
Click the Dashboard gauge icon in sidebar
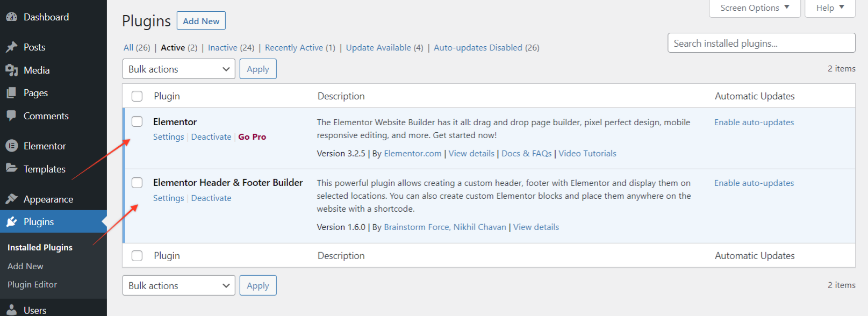tap(11, 17)
